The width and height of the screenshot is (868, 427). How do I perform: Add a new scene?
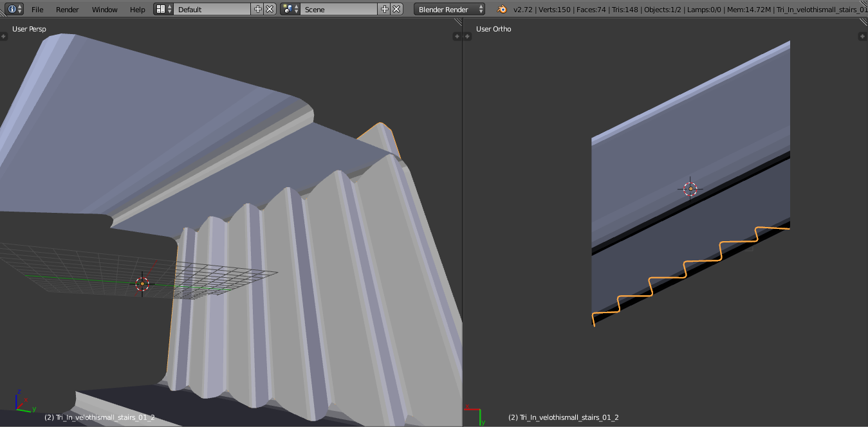coord(385,9)
